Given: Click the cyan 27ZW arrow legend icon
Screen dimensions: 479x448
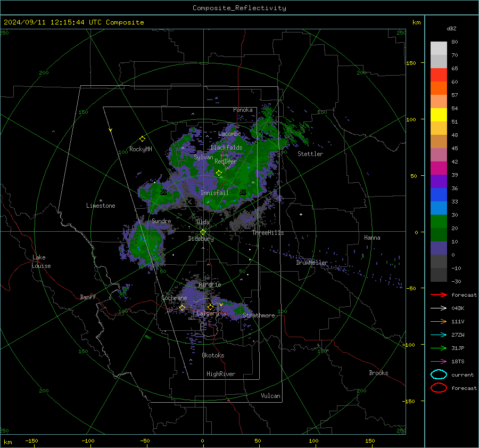Looking at the screenshot, I should (439, 335).
